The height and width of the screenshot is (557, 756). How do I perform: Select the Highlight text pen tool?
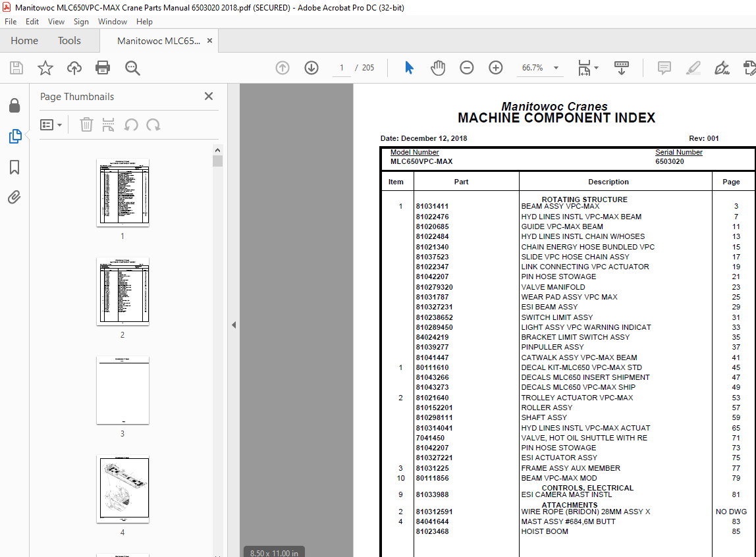tap(693, 68)
